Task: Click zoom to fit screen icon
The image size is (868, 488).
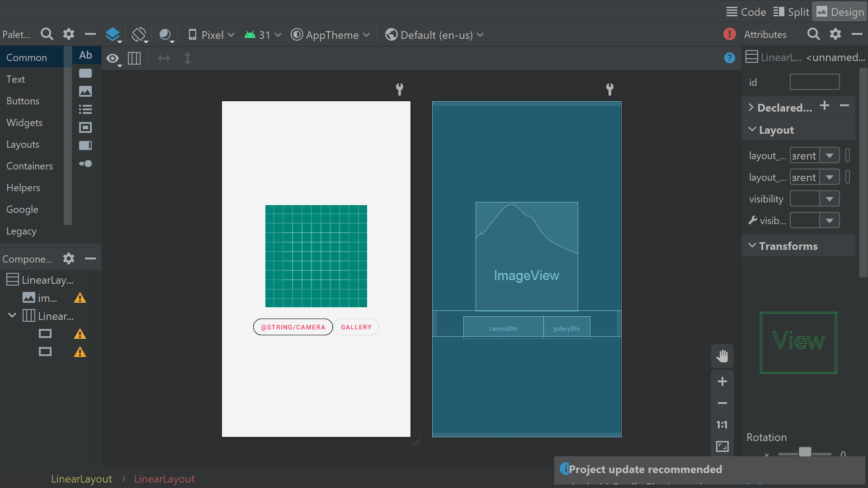Action: [722, 446]
